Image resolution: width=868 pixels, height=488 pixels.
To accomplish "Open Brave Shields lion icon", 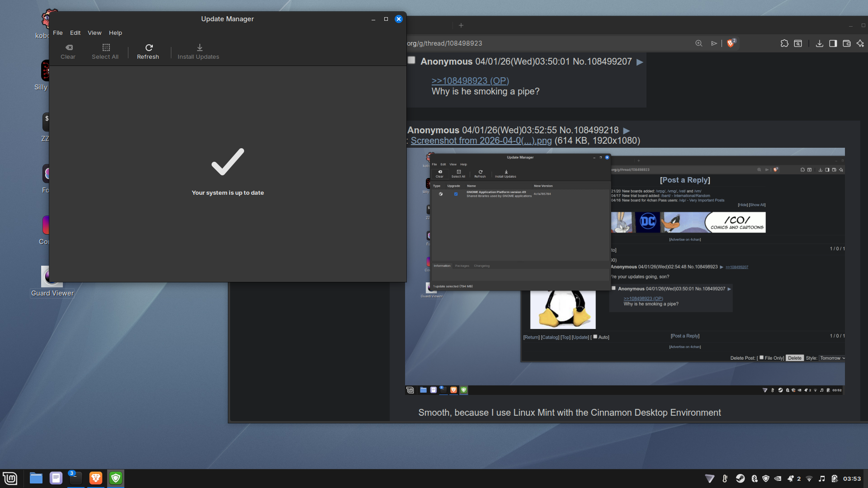I will click(731, 43).
